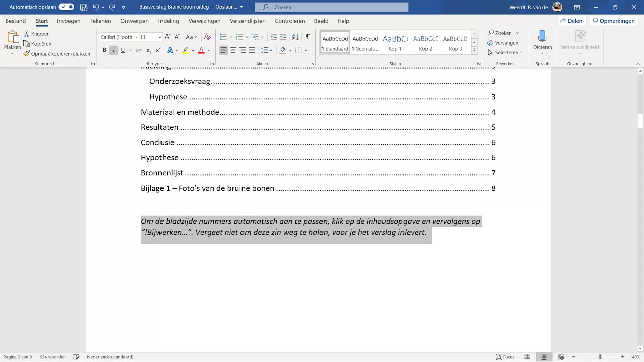
Task: Open the Selecteren dropdown
Action: [x=505, y=52]
